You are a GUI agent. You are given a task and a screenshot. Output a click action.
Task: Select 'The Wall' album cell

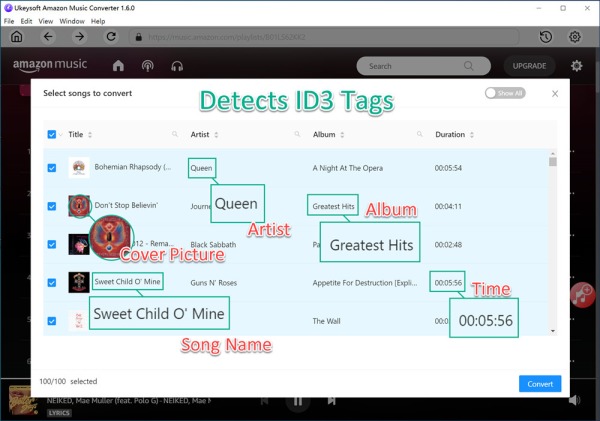tap(326, 321)
